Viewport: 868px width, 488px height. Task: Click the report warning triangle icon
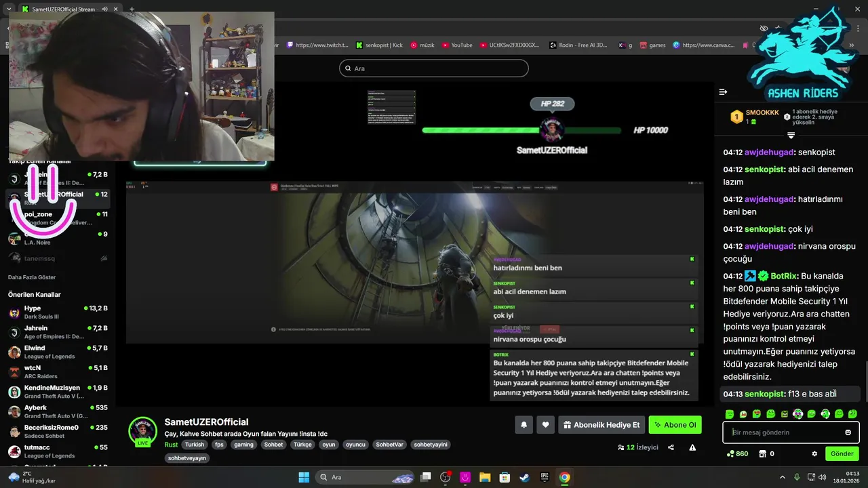(x=692, y=447)
